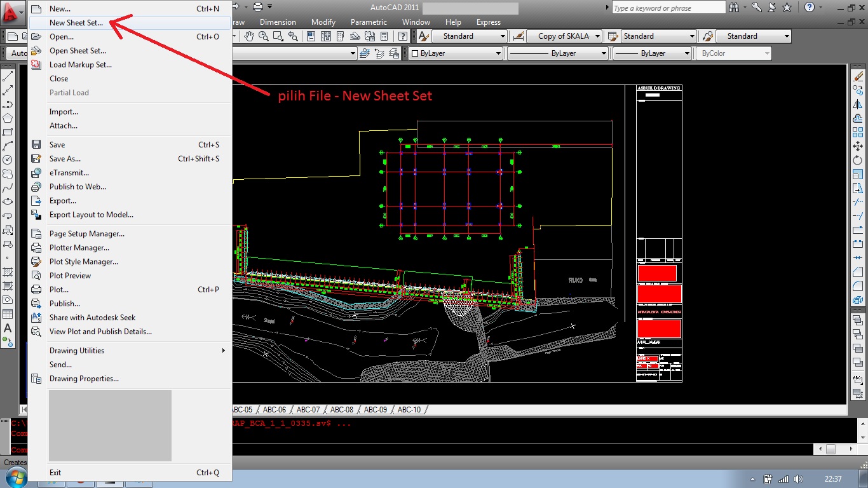This screenshot has width=868, height=488.
Task: Select the Zoom Realtime magnifier icon
Action: coord(263,36)
